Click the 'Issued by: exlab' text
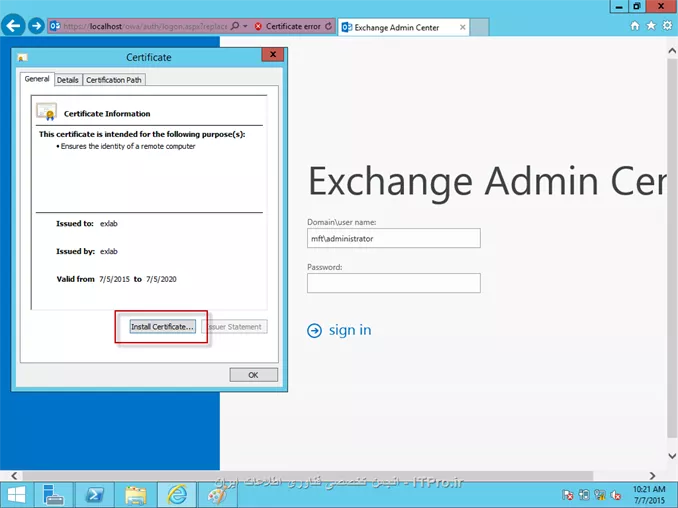The height and width of the screenshot is (508, 678). (87, 251)
